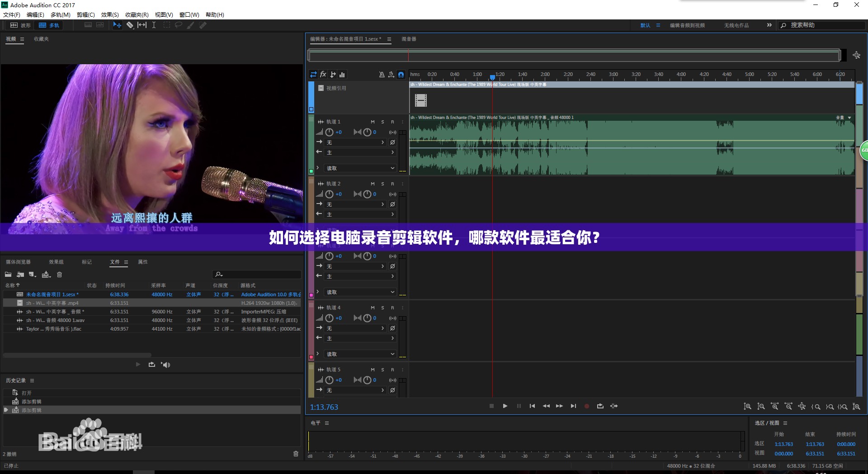Open the 效果(S) menu
This screenshot has width=868, height=474.
pos(110,15)
